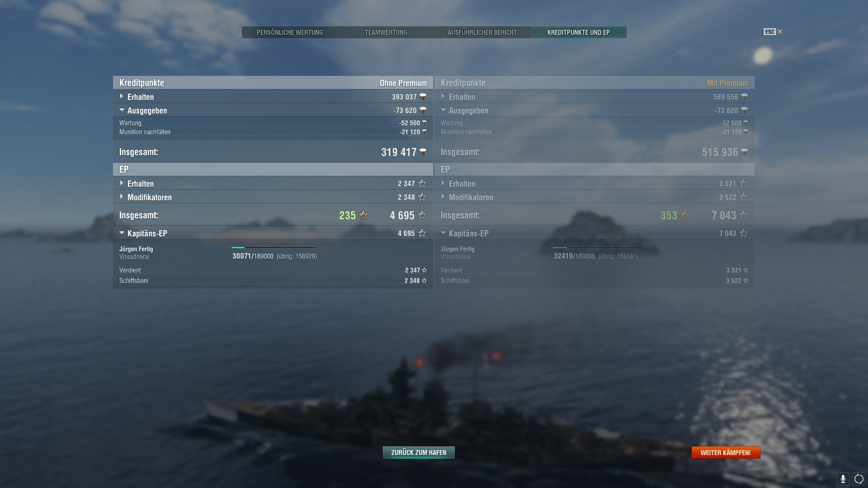
Task: Close the report with the ESC X icon
Action: click(773, 32)
